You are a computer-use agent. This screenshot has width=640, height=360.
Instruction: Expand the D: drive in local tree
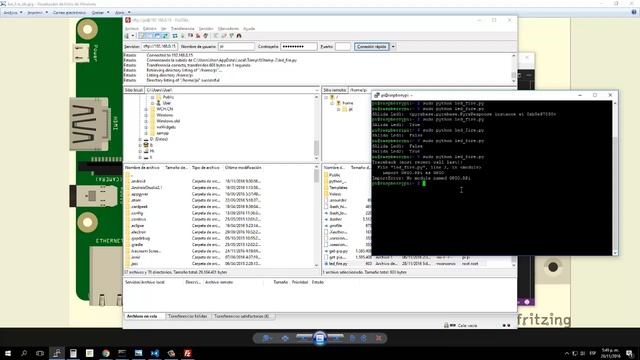[140, 139]
